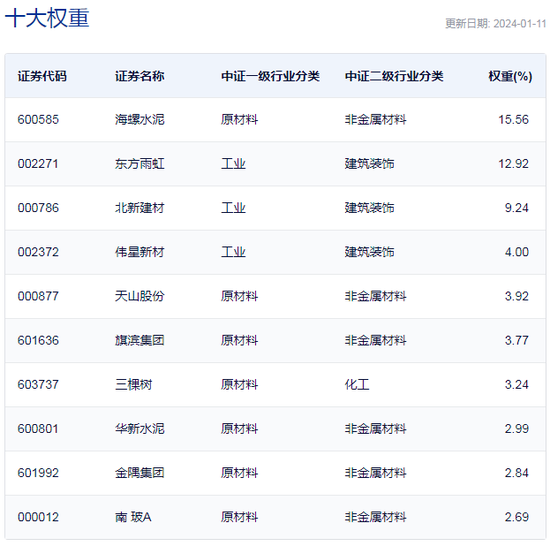550x546 pixels.
Task: Click the 权重(%) column header
Action: pos(510,76)
